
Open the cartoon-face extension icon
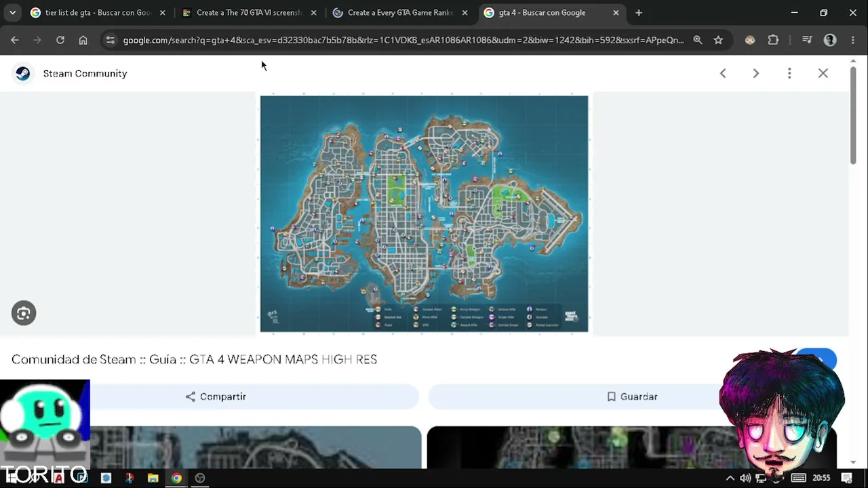point(750,40)
